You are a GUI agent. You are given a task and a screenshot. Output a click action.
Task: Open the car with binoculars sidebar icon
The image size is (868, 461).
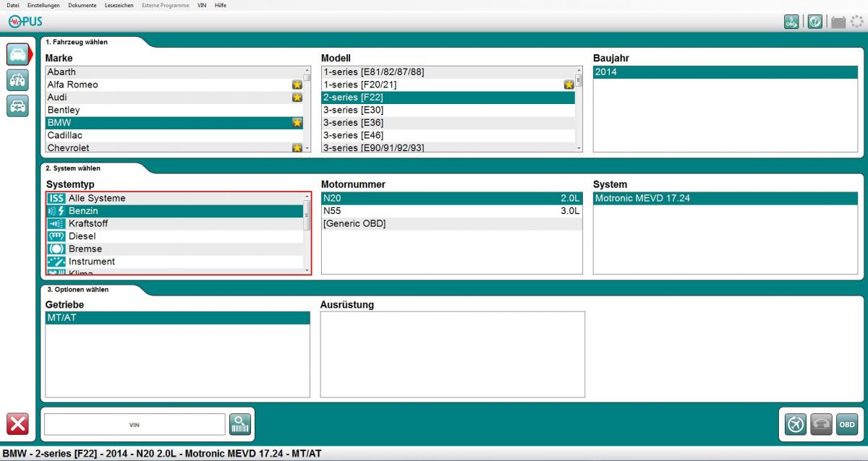pos(17,80)
